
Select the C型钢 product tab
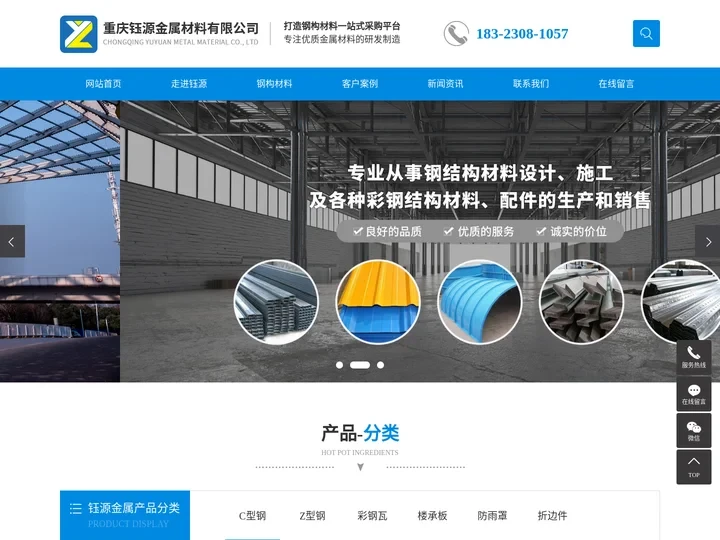click(x=252, y=516)
